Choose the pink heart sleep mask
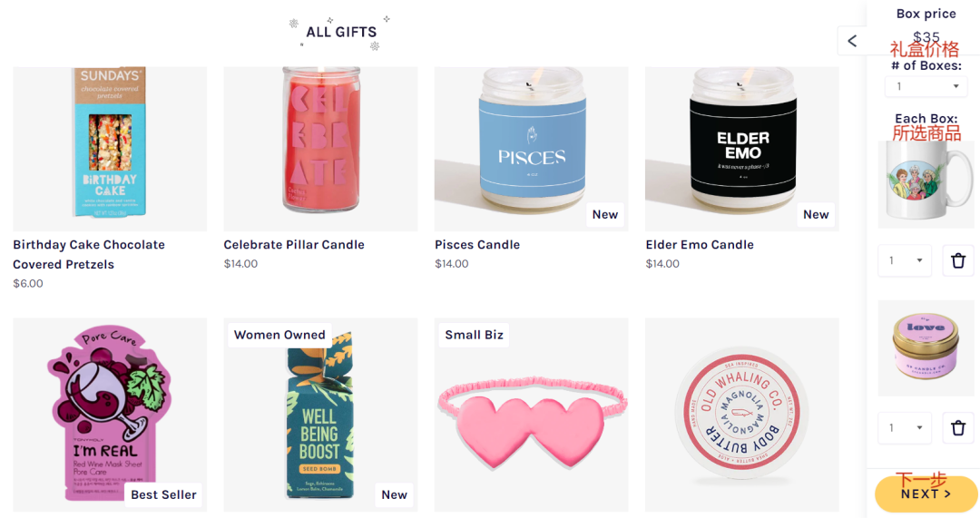 click(531, 415)
